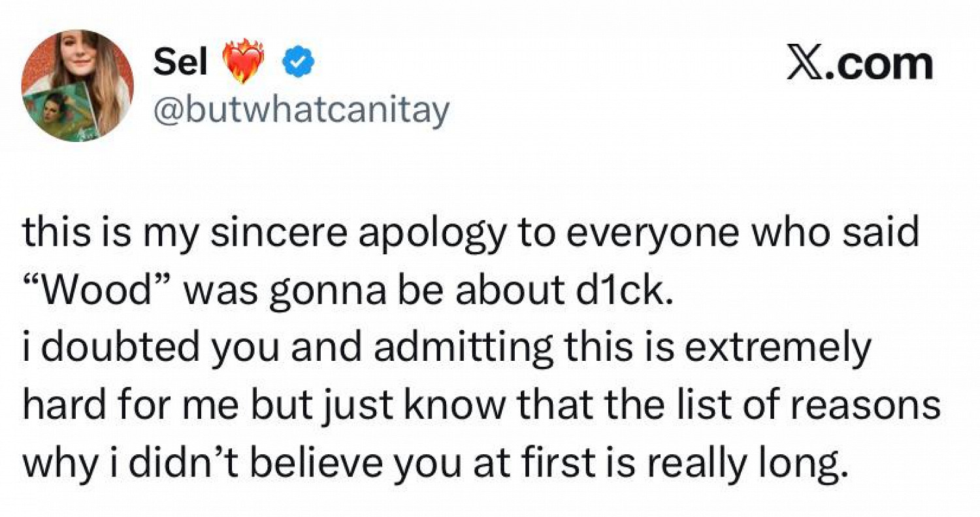Open the display name "Sel"
This screenshot has width=980, height=517.
pos(181,63)
